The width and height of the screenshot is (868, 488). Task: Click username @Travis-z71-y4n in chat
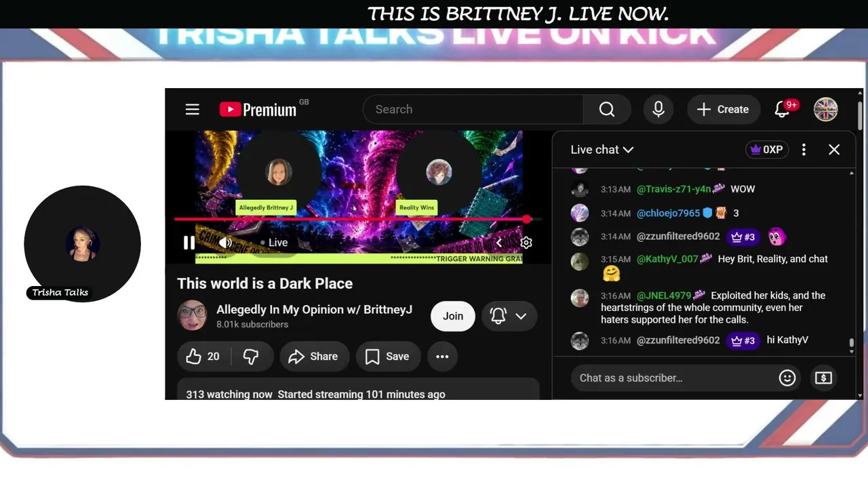(x=673, y=189)
